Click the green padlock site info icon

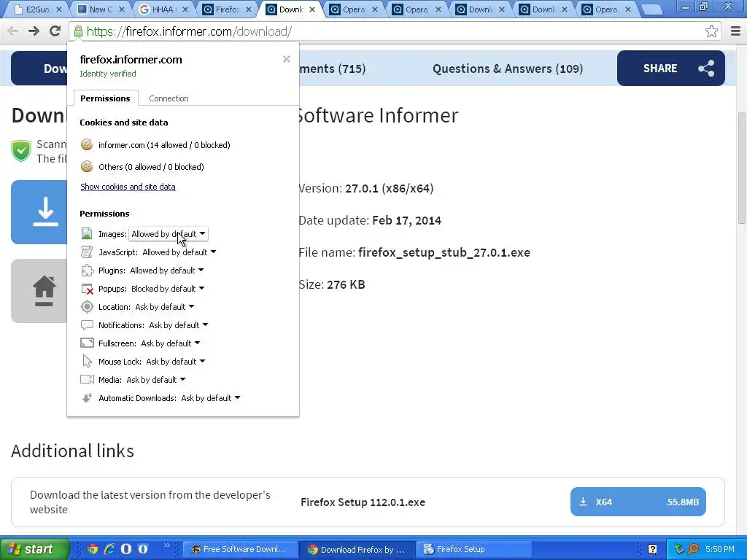(x=77, y=31)
